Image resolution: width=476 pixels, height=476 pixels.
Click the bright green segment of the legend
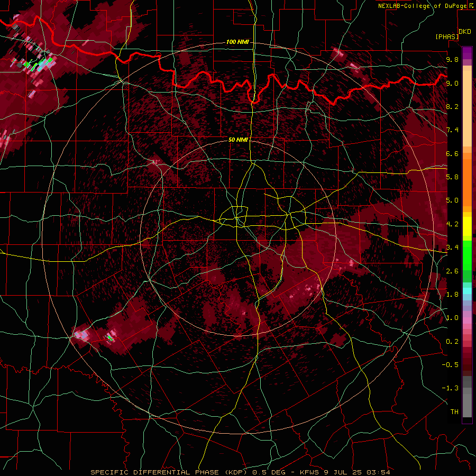(x=467, y=255)
